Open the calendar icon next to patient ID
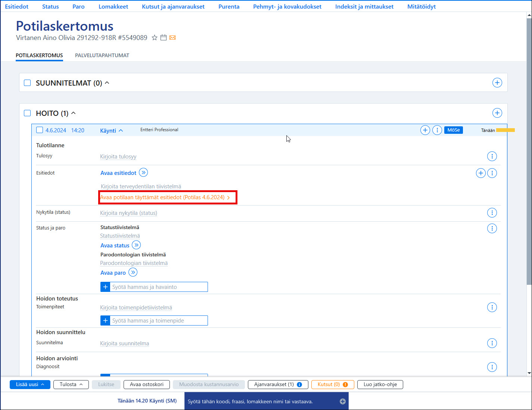Viewport: 532px width, 410px height. pos(164,38)
